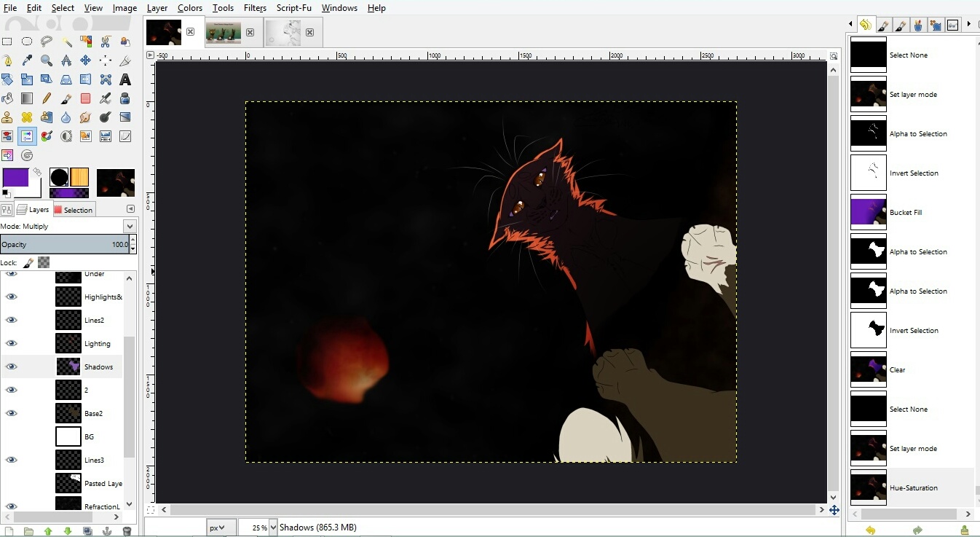Select the Smudge tool
The image size is (980, 537).
coord(86,117)
